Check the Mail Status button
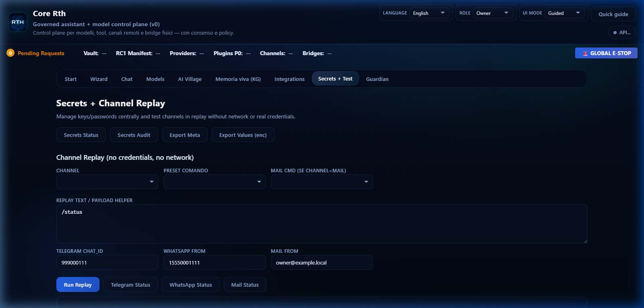The image size is (644, 308). pyautogui.click(x=245, y=285)
